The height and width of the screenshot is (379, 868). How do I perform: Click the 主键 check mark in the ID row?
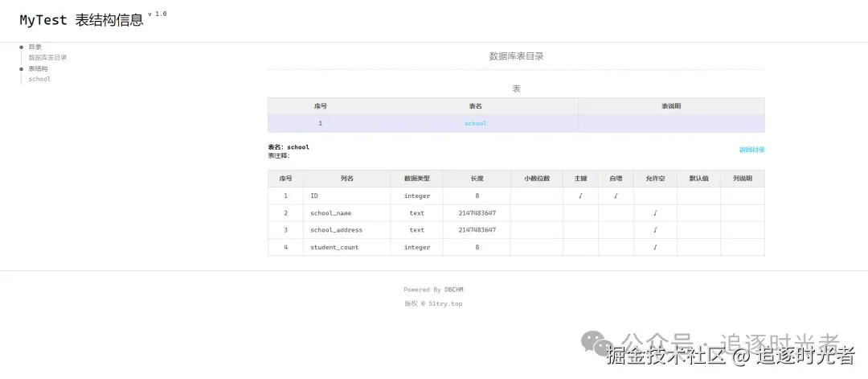pos(580,196)
